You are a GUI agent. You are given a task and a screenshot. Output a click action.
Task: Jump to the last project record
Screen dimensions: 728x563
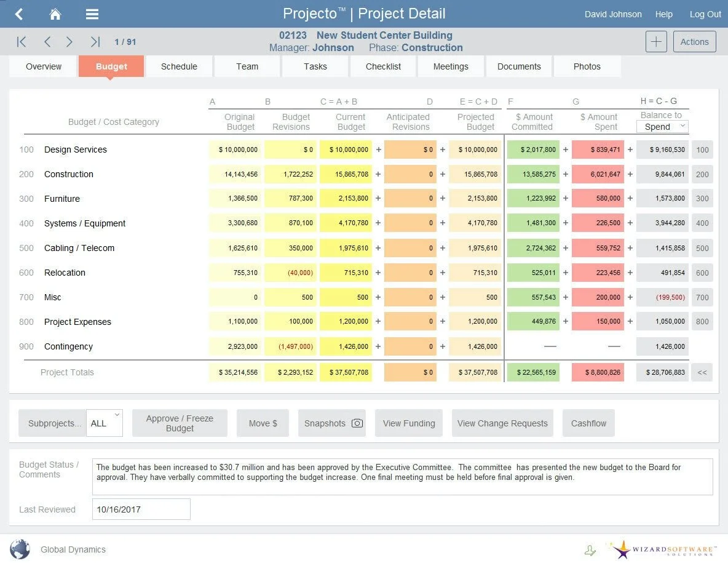tap(95, 42)
